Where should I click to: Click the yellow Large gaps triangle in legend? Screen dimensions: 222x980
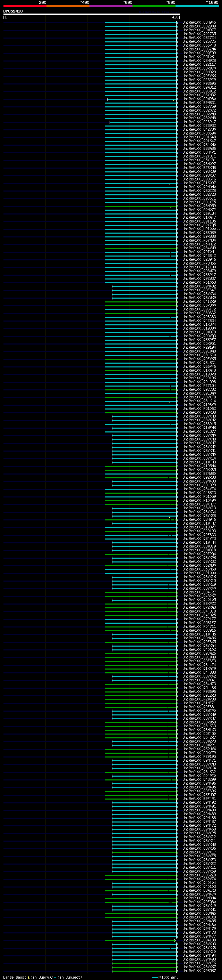click(28, 977)
